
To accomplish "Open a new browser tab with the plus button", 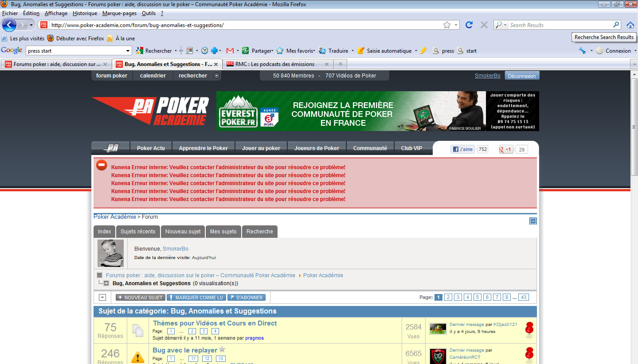I will (340, 64).
